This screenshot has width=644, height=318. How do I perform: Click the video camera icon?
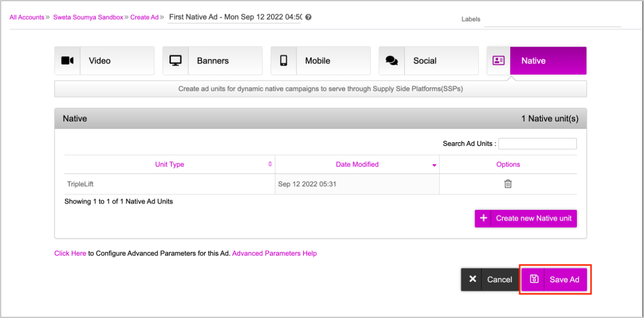pos(68,61)
